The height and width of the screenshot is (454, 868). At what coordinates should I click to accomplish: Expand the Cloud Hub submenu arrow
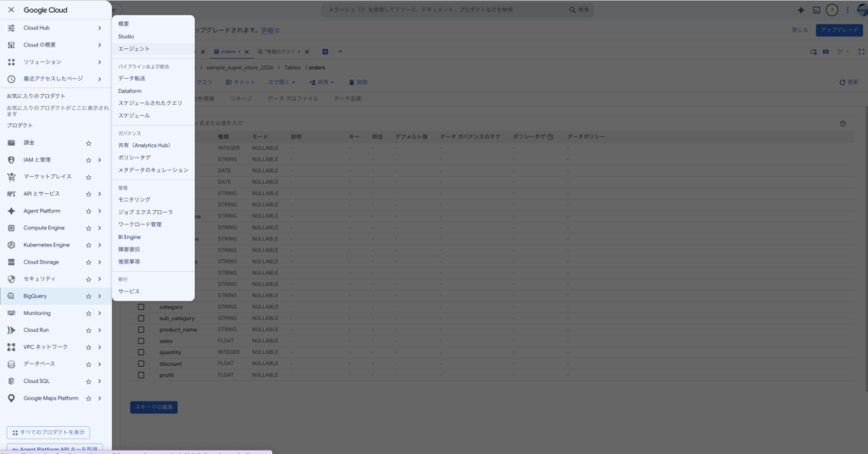tap(100, 28)
